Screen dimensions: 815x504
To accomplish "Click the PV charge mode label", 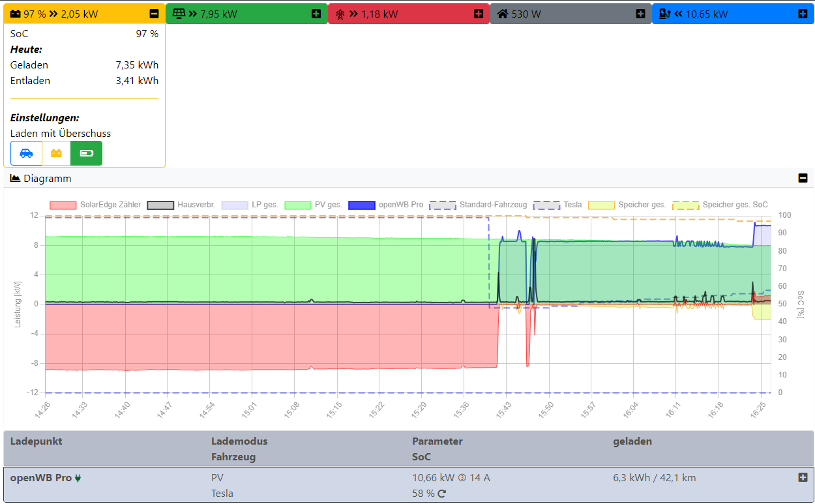I will [217, 478].
